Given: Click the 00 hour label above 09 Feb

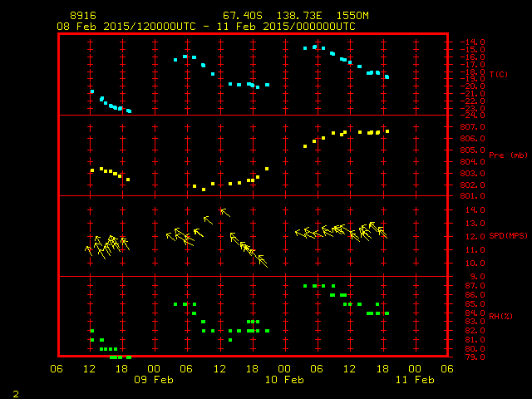Looking at the screenshot, I should click(x=154, y=368).
